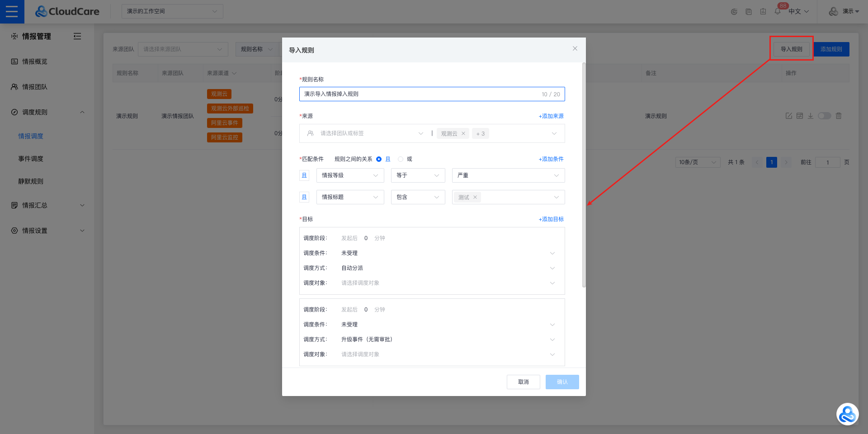The image size is (868, 434).
Task: Click the delete trash icon for 演示规则
Action: pos(839,116)
